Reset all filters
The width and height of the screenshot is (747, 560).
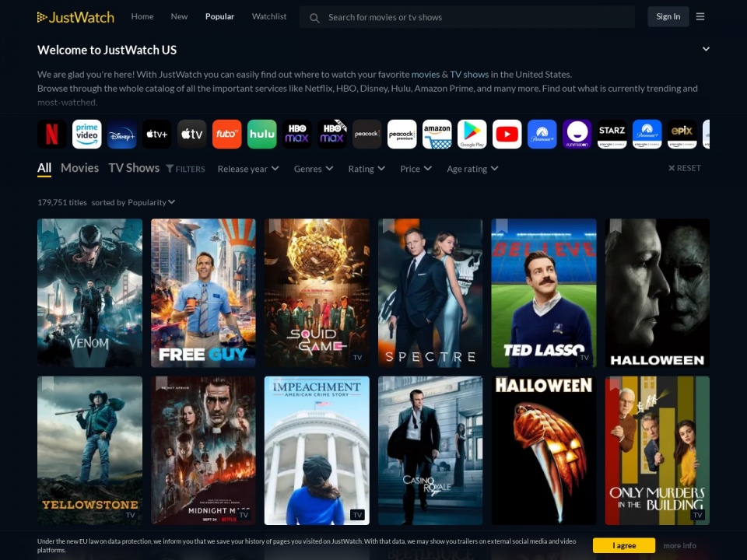685,168
